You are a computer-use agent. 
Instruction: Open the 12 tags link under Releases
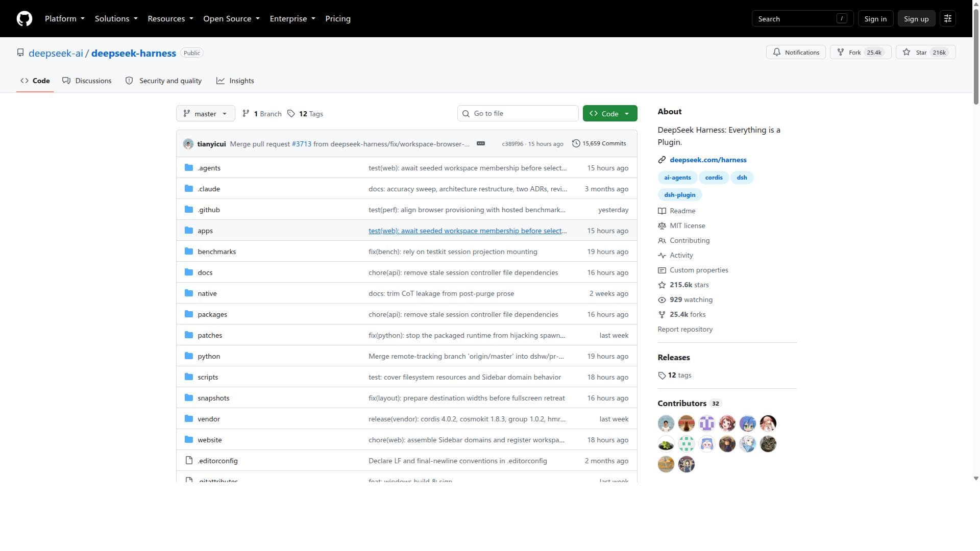pos(675,375)
